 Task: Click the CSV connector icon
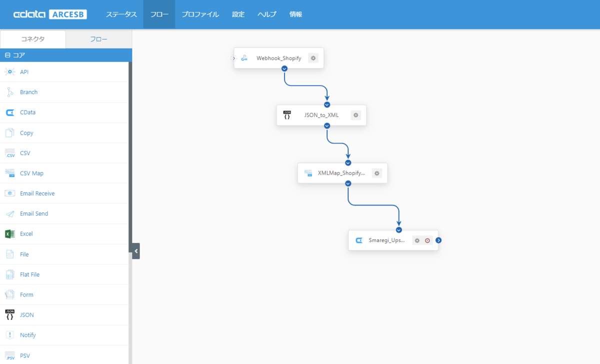[x=9, y=153]
